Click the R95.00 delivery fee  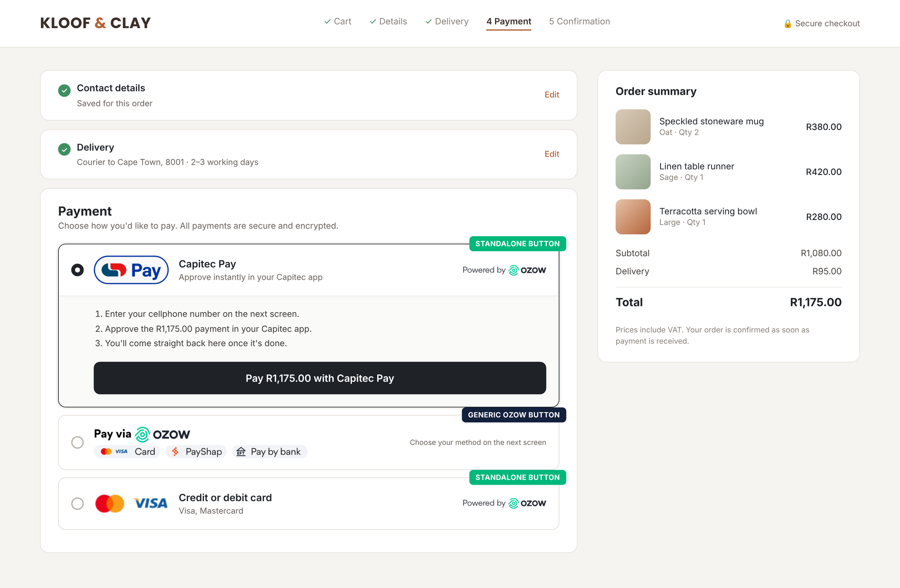point(827,271)
